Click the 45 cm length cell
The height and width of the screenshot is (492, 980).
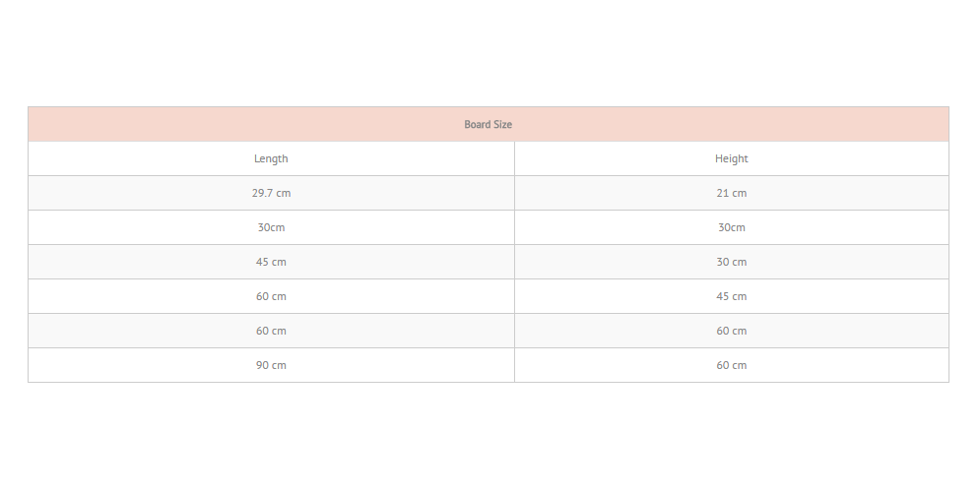(x=271, y=262)
